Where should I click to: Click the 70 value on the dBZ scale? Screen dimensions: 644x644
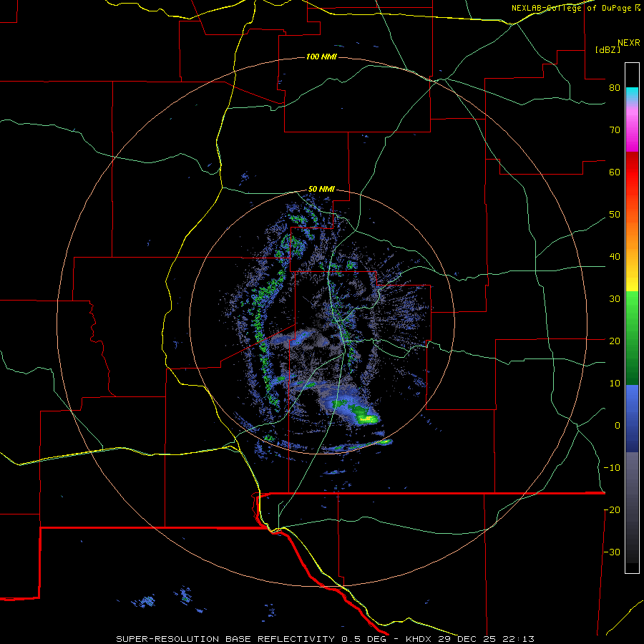615,130
